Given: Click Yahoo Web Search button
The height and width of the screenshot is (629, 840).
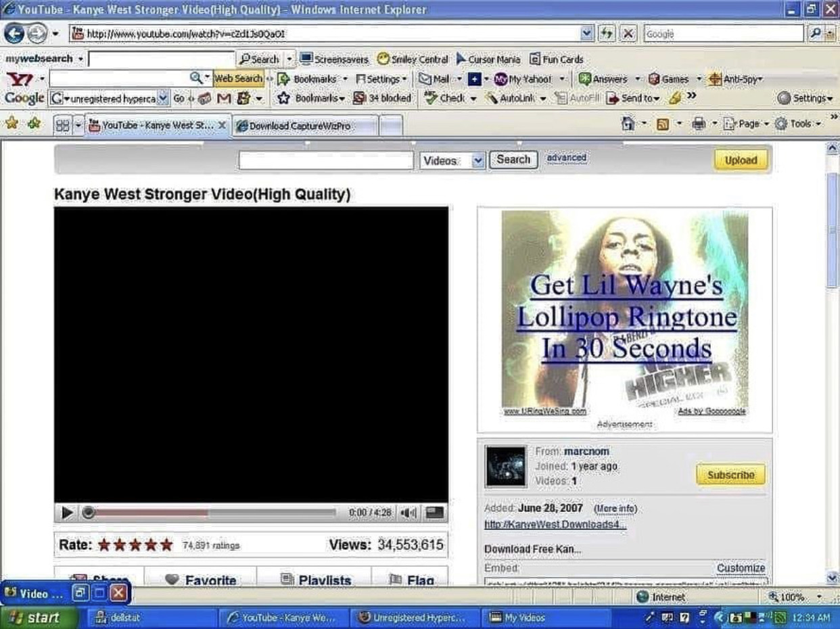Looking at the screenshot, I should (x=238, y=78).
